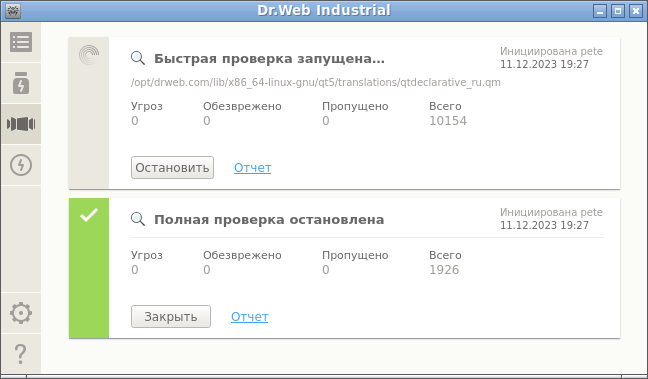
Task: Click magnifier icon beside Быстрая проверка
Action: 138,58
